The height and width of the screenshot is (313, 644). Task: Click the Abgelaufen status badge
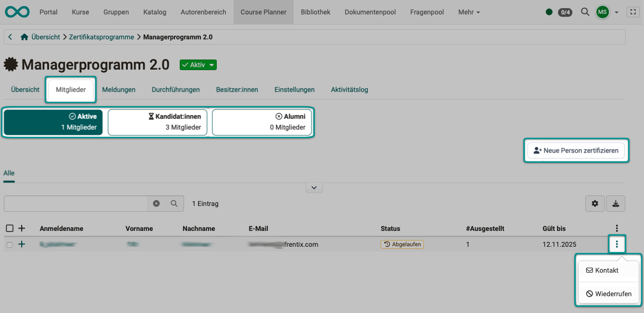[402, 244]
